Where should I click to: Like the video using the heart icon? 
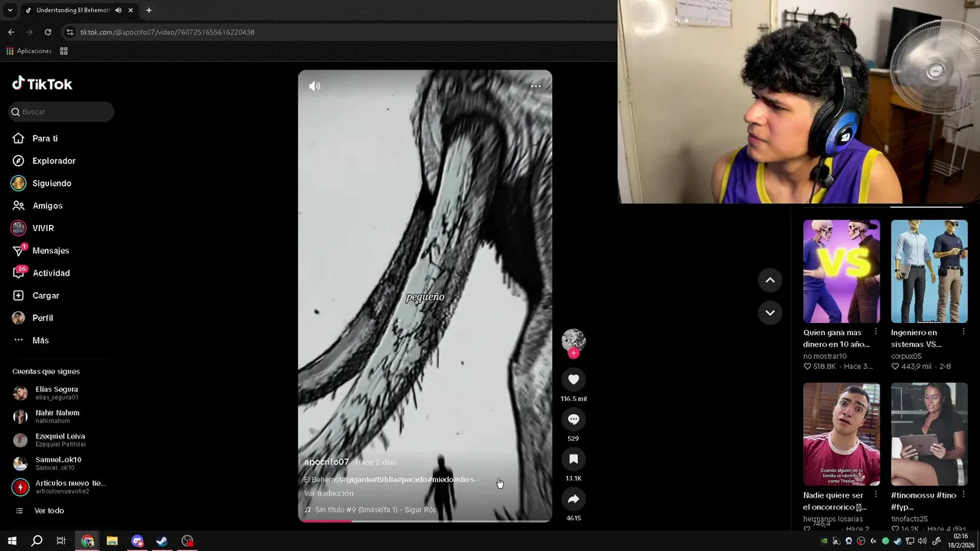tap(573, 379)
